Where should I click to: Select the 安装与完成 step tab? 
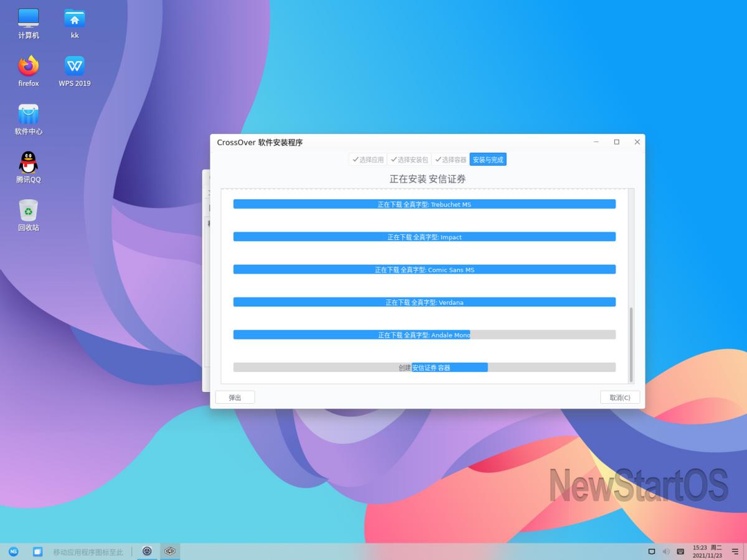[488, 160]
